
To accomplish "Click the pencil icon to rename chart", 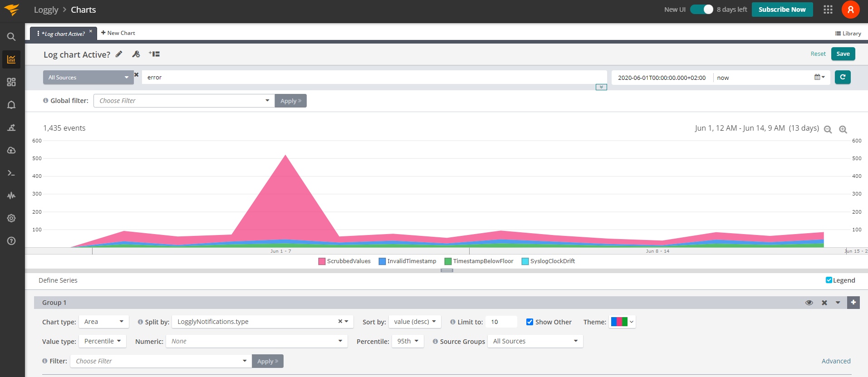I will pos(119,54).
